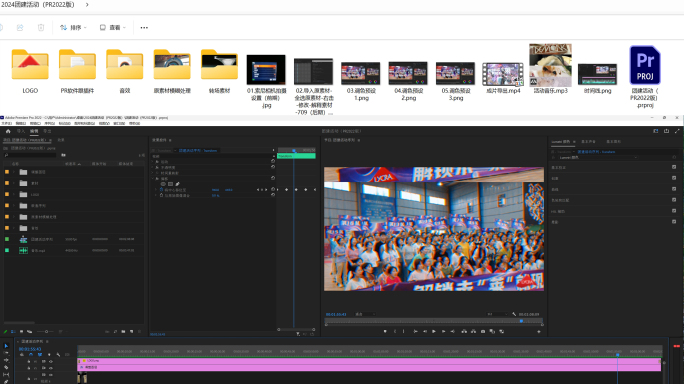Adjust Project panel thumbnail zoom slider
This screenshot has height=384, width=684.
46,332
